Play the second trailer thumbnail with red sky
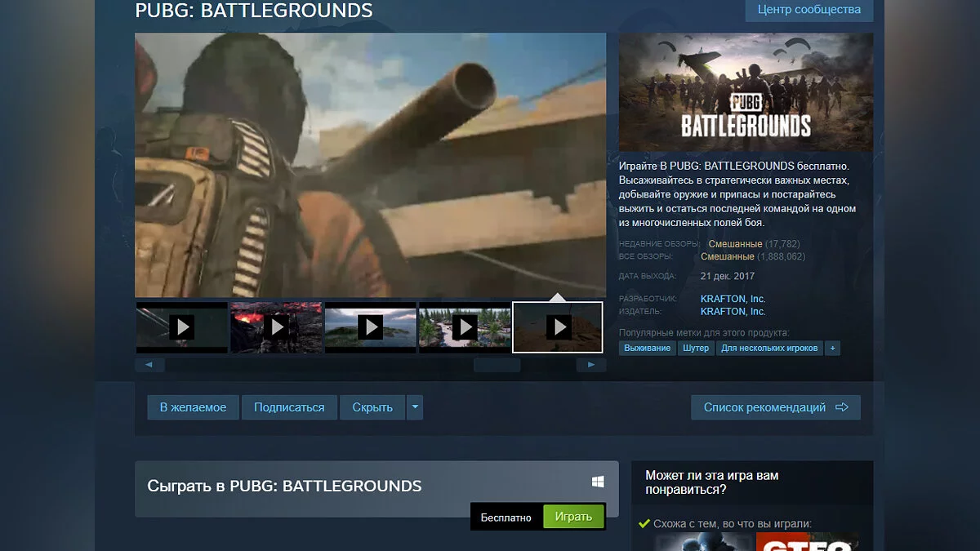Image resolution: width=980 pixels, height=551 pixels. coord(276,327)
